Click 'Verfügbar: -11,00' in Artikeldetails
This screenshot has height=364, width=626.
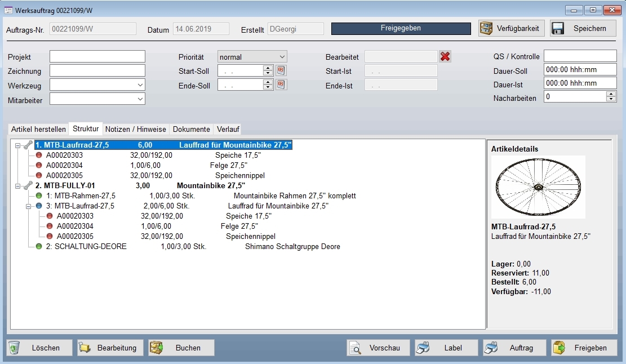click(521, 292)
